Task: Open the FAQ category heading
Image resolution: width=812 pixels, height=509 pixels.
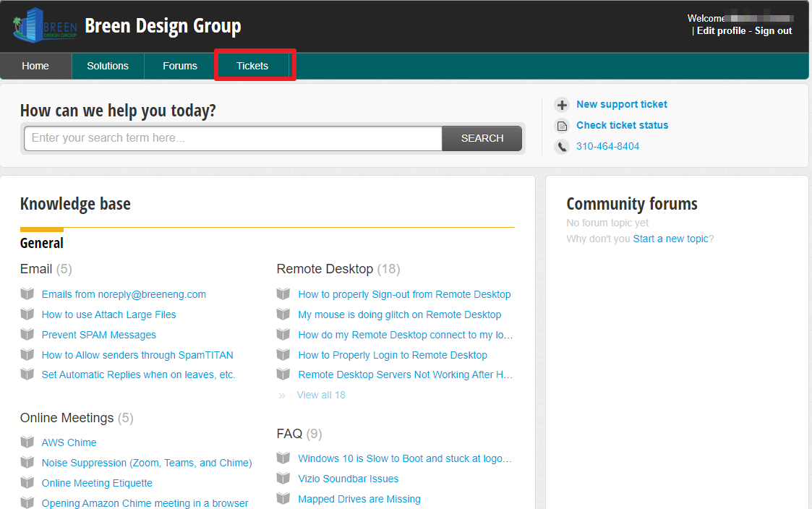Action: pyautogui.click(x=289, y=433)
